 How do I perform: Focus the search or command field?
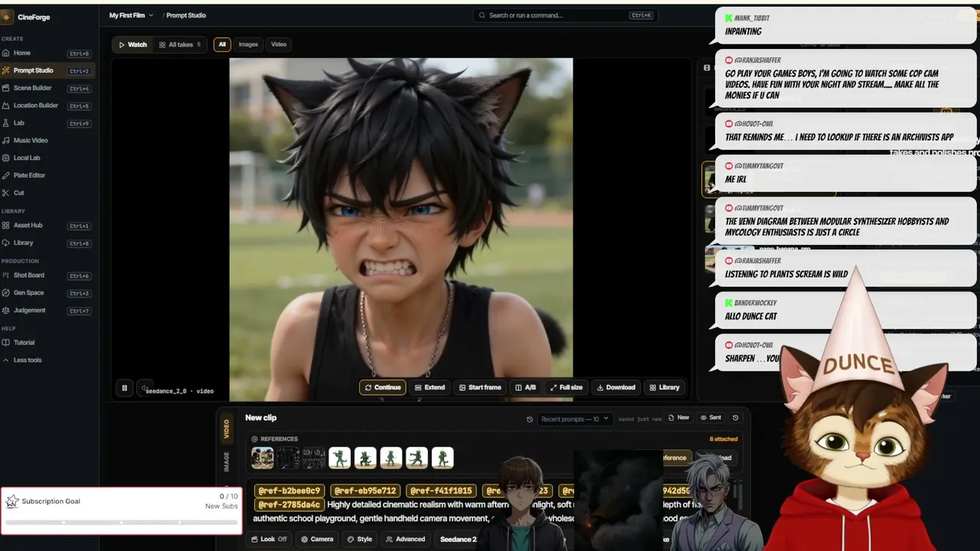pyautogui.click(x=565, y=15)
